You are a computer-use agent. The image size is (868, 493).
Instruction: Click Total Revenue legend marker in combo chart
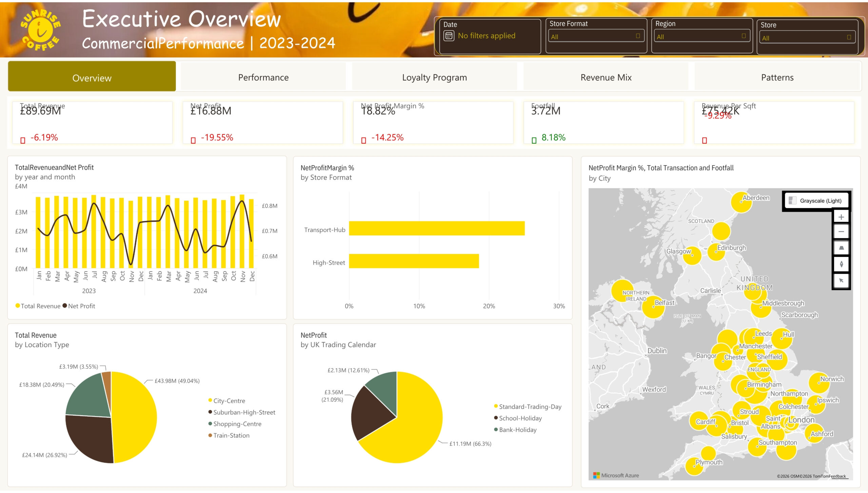(x=18, y=306)
